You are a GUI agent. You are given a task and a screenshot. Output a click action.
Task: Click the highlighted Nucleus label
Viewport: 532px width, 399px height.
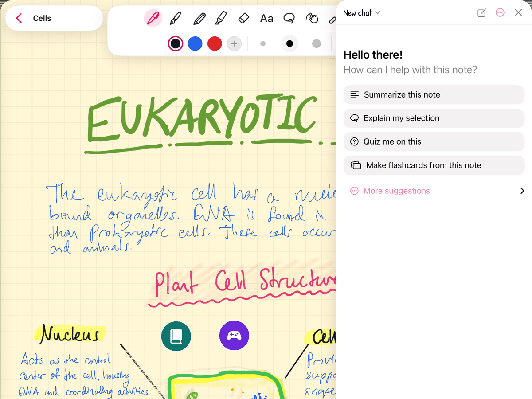click(70, 334)
